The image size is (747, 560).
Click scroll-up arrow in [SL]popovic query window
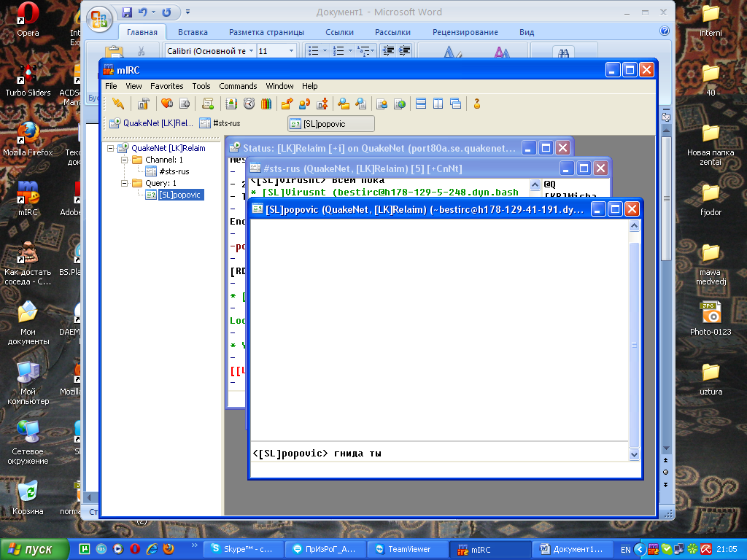634,226
